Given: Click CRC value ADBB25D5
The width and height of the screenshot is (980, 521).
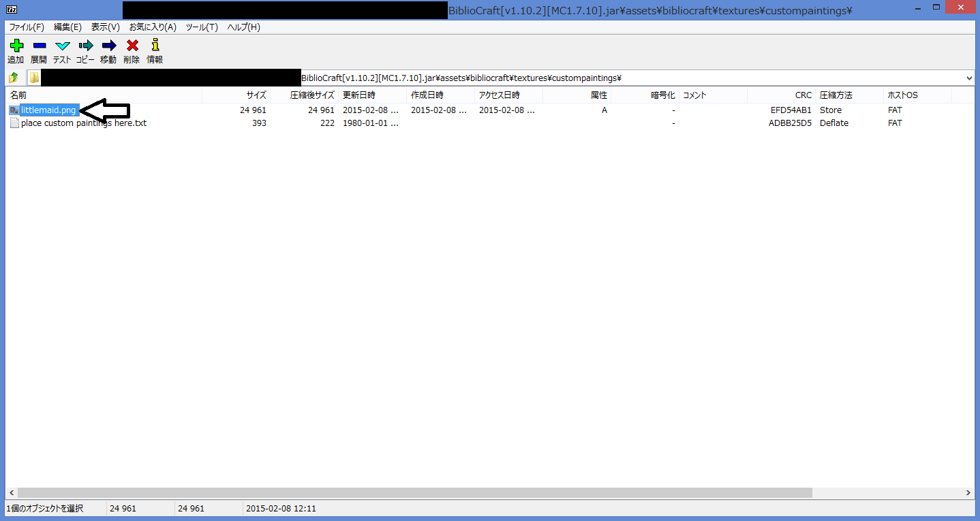Looking at the screenshot, I should (791, 123).
